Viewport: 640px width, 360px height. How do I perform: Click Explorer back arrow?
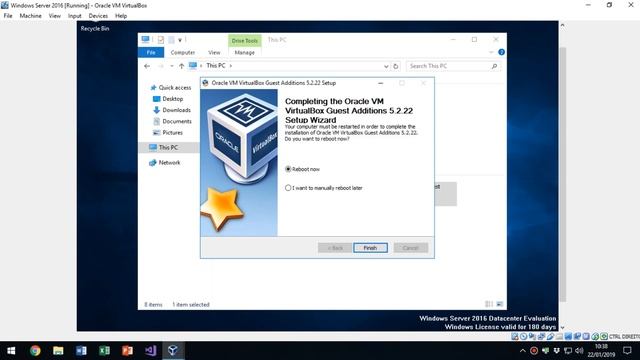[147, 66]
